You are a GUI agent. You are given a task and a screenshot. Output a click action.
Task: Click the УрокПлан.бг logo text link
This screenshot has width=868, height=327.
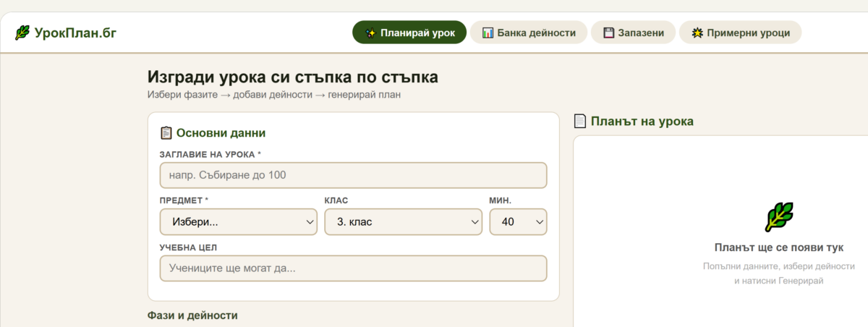pyautogui.click(x=75, y=33)
